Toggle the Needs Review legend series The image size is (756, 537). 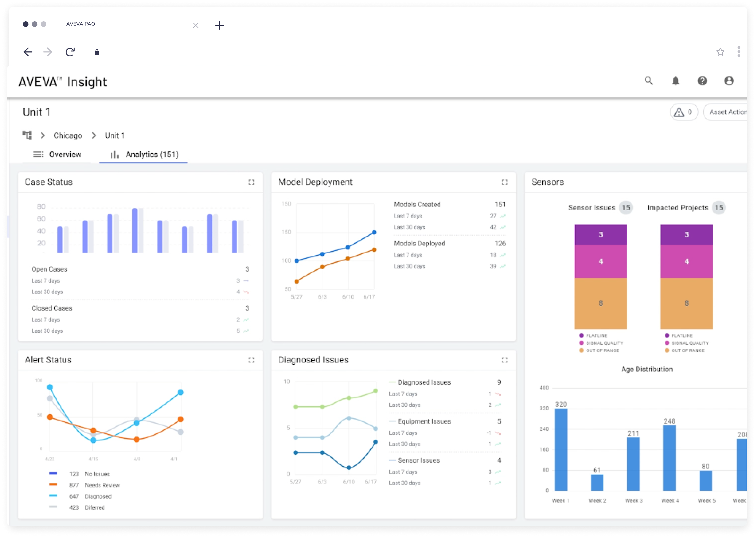click(102, 485)
